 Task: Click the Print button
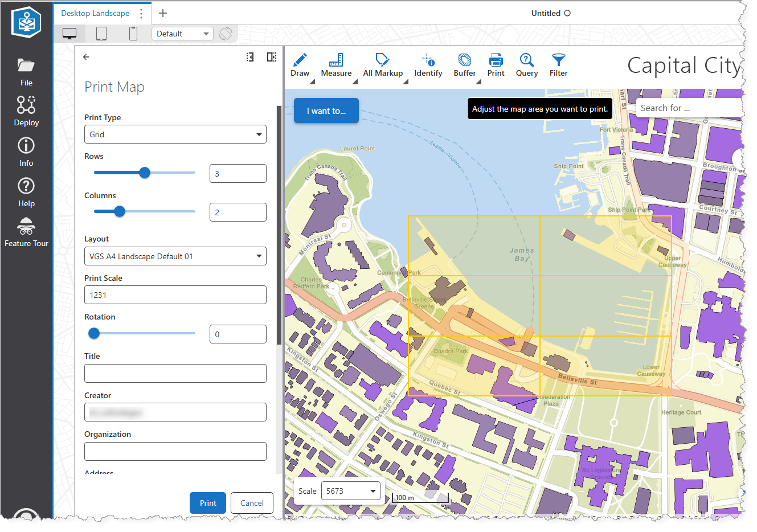point(208,503)
